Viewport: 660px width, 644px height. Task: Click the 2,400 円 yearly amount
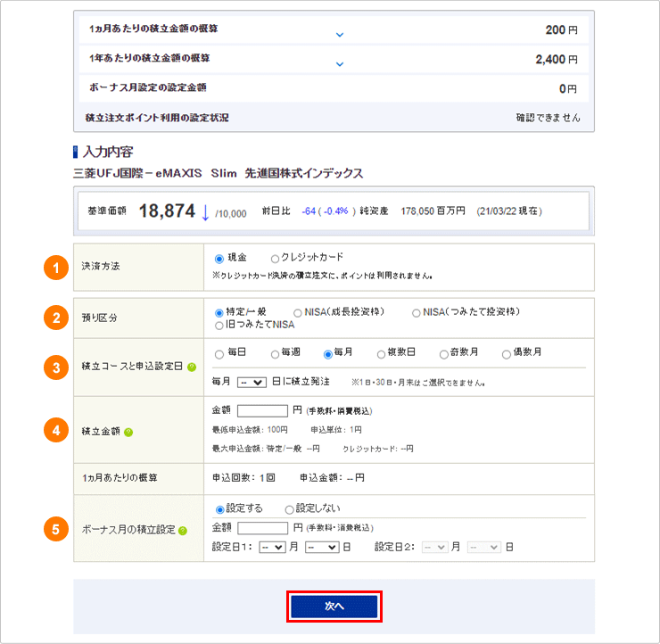coord(557,60)
